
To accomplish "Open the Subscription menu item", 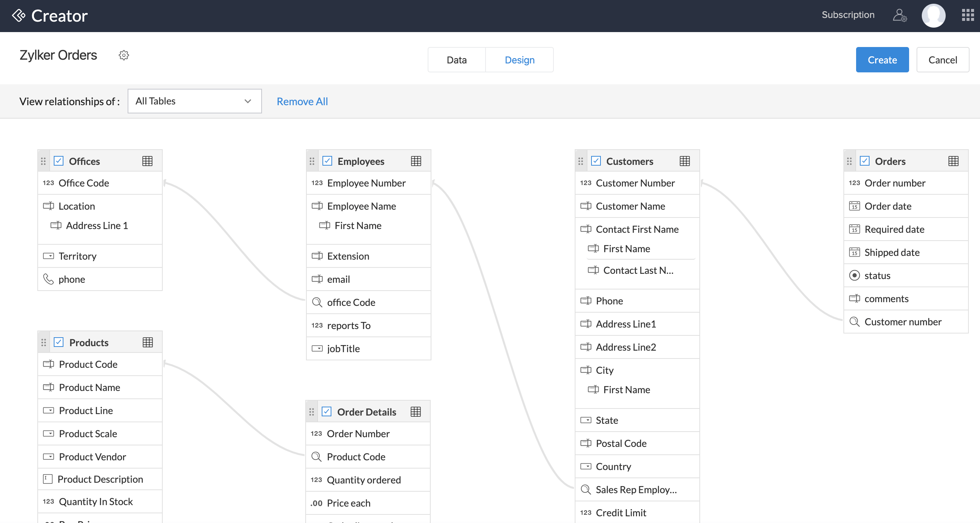I will [x=848, y=15].
